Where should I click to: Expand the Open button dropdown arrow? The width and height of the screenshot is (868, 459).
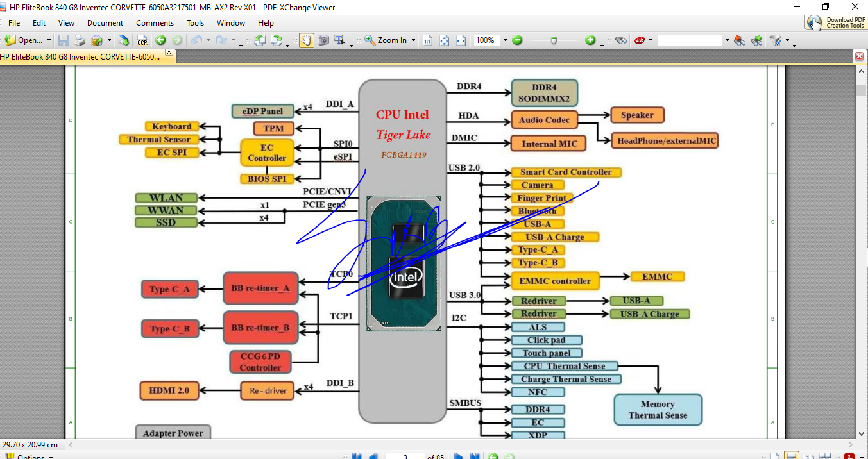(49, 40)
